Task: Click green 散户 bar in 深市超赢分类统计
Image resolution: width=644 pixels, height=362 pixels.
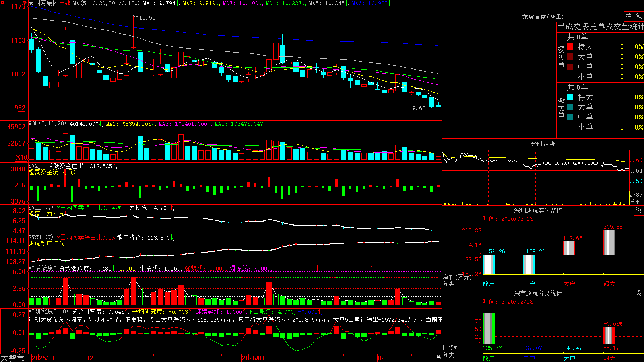Action: coord(489,329)
